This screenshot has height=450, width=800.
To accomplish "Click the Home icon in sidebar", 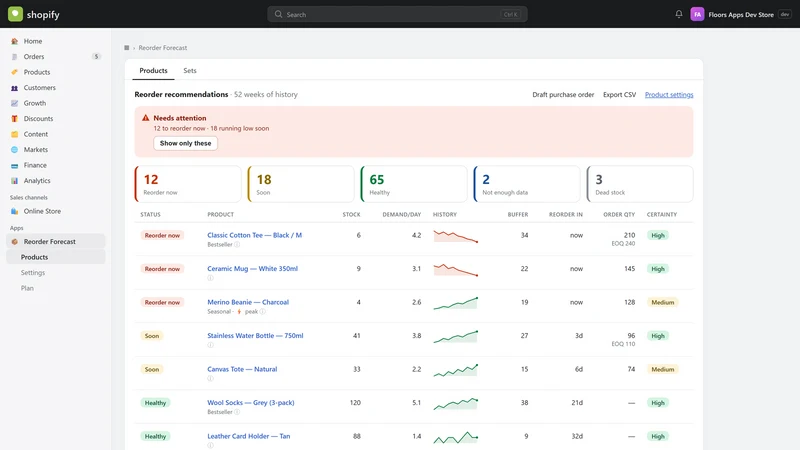I will 14,41.
